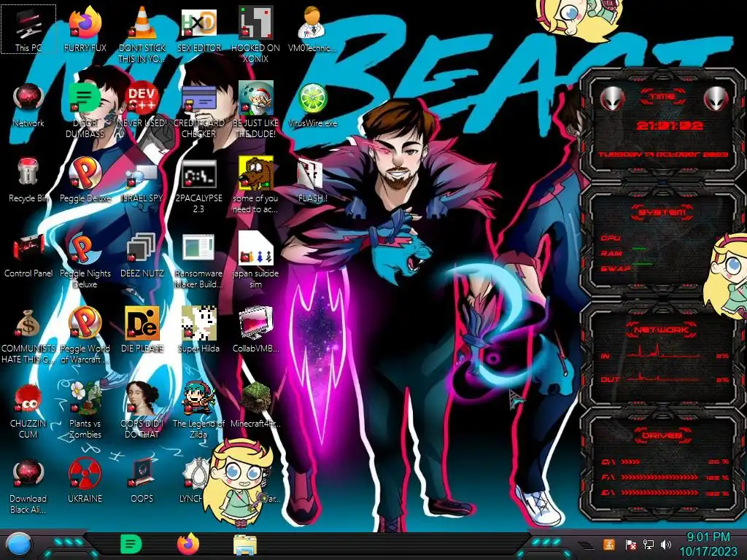Click the Start orb button

tap(19, 545)
